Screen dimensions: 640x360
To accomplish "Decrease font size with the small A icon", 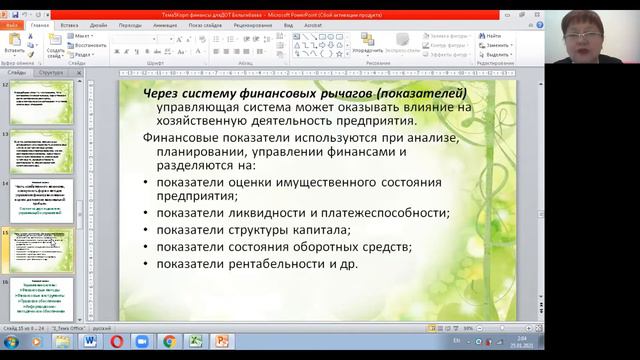I will [188, 39].
